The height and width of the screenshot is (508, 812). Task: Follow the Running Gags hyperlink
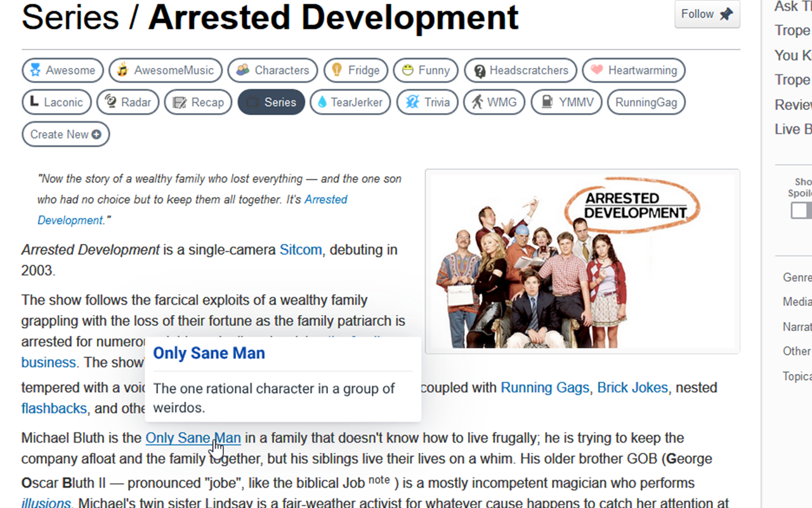point(545,387)
